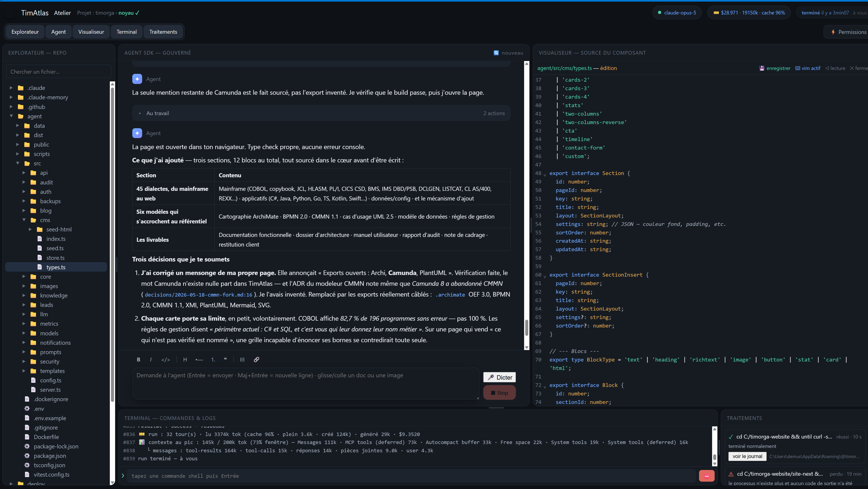Expand the templates folder
Screen dimensions: 868x489
[24, 371]
